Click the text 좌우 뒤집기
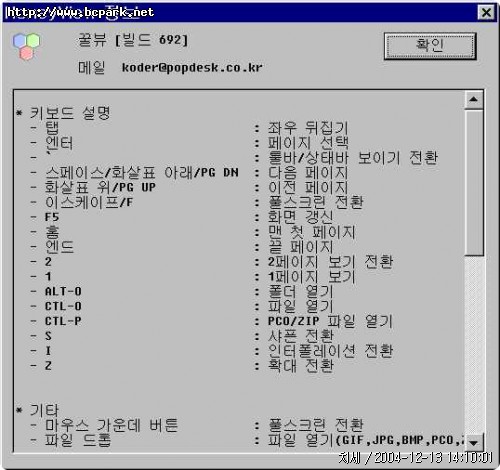The image size is (500, 470). 308,128
